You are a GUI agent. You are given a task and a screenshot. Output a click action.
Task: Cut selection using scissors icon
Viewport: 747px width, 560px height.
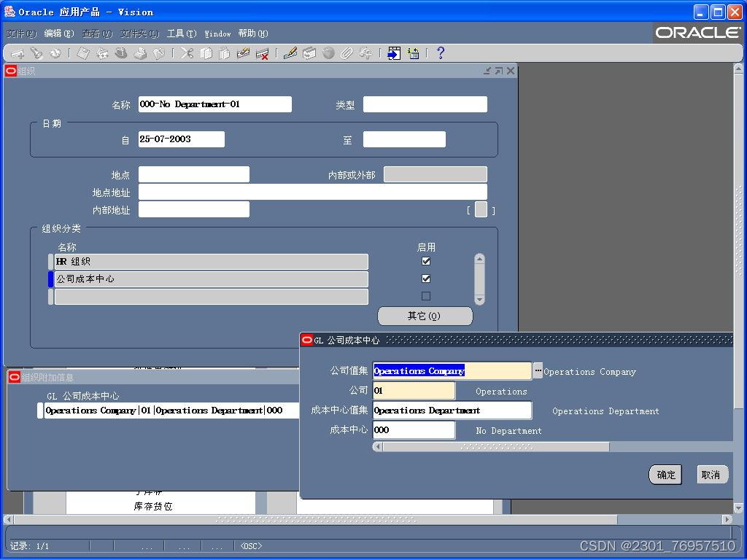point(187,53)
